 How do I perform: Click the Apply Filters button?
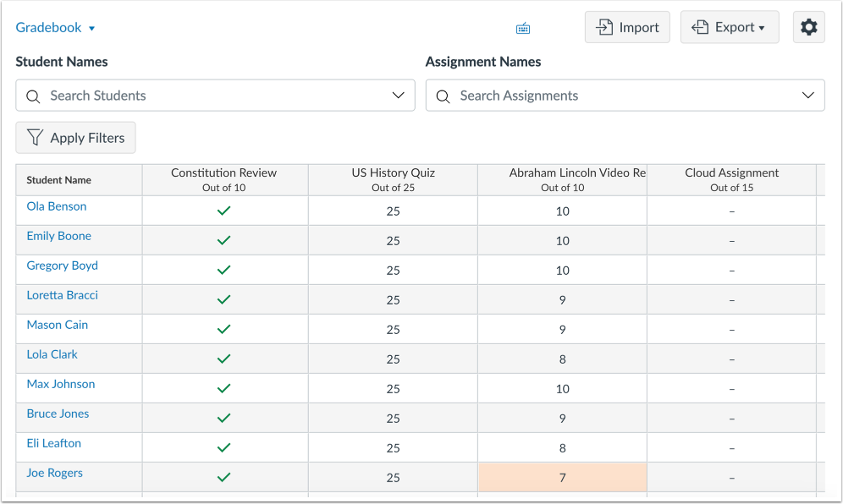(75, 137)
